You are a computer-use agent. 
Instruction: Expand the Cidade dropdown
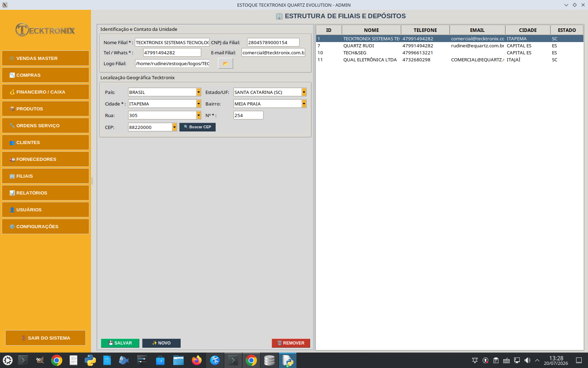pyautogui.click(x=199, y=104)
